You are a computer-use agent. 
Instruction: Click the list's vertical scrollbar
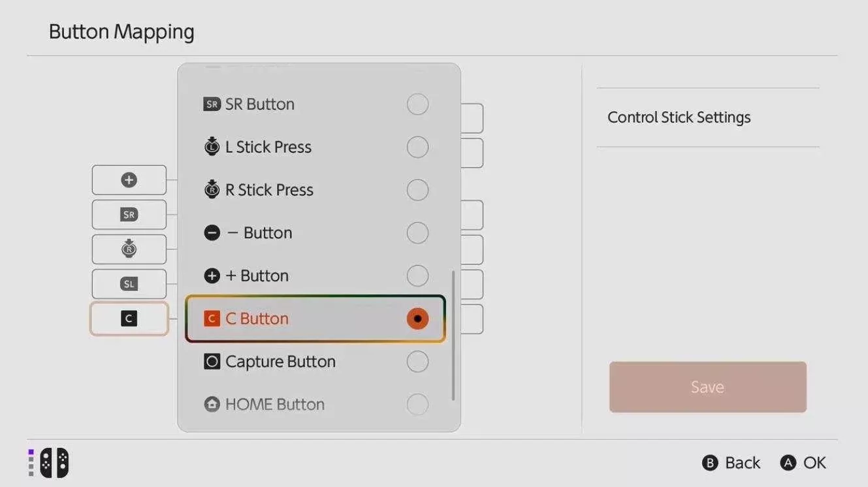coord(453,336)
